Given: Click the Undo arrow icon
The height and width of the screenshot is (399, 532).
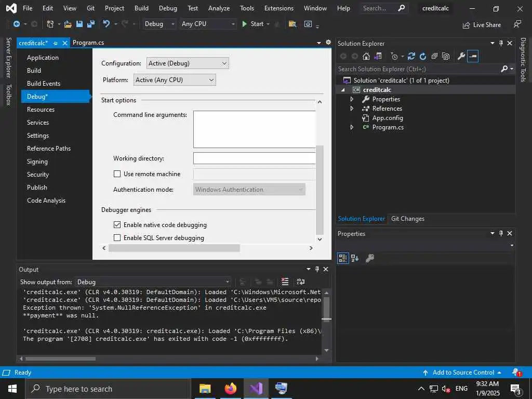Looking at the screenshot, I should pyautogui.click(x=107, y=24).
